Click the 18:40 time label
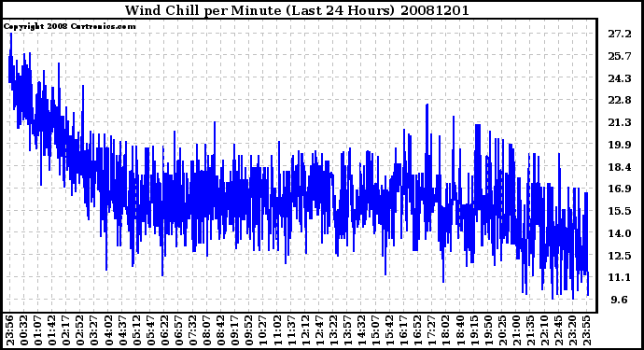 pyautogui.click(x=459, y=330)
